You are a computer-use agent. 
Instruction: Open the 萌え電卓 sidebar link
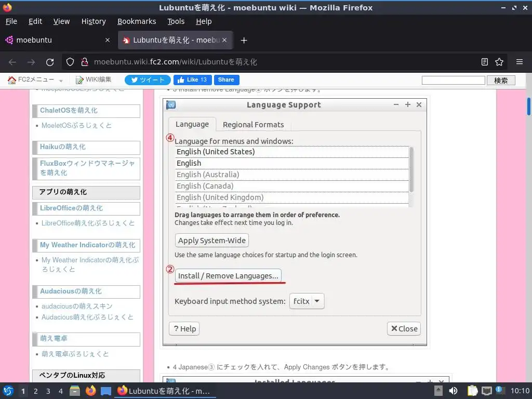pos(54,339)
